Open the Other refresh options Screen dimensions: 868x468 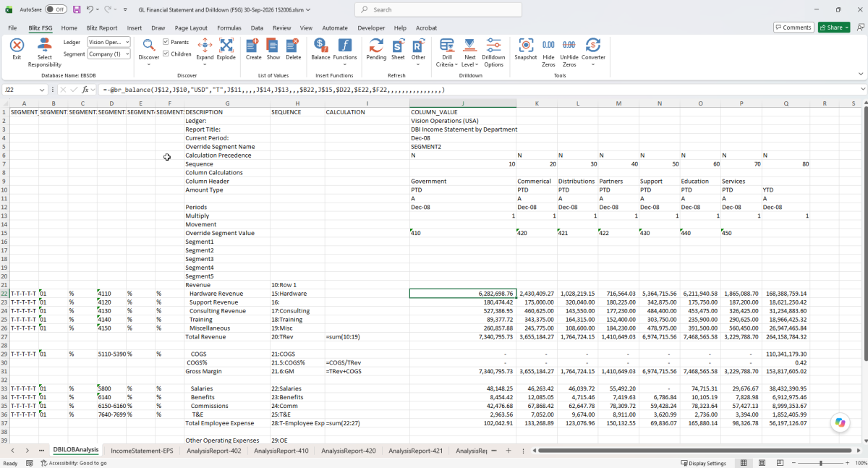pos(418,51)
